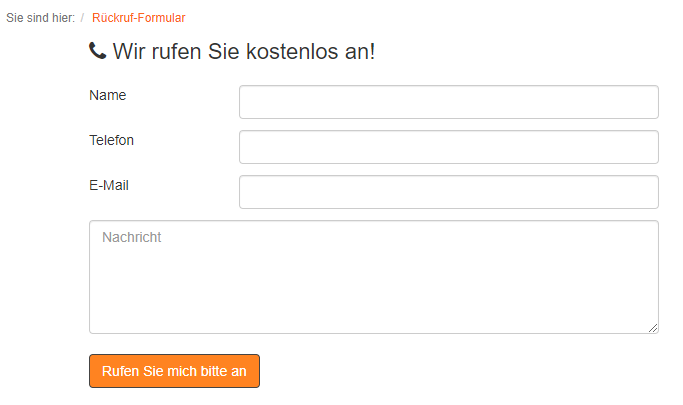Click the heading Wir rufen Sie kostenlos an
The image size is (683, 405).
(x=243, y=51)
